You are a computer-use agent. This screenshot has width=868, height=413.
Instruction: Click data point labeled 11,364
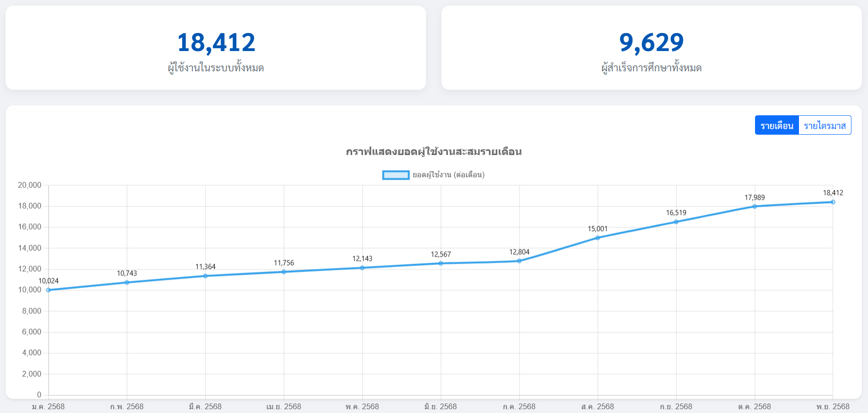tap(205, 276)
